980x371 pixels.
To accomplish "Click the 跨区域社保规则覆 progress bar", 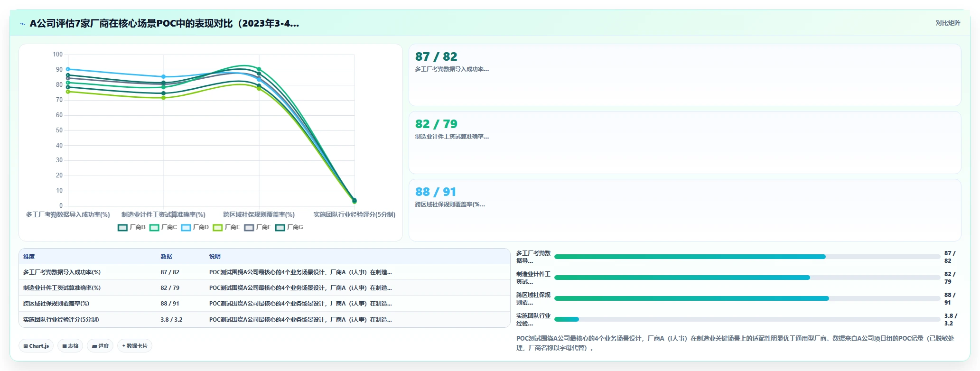I will tap(747, 298).
